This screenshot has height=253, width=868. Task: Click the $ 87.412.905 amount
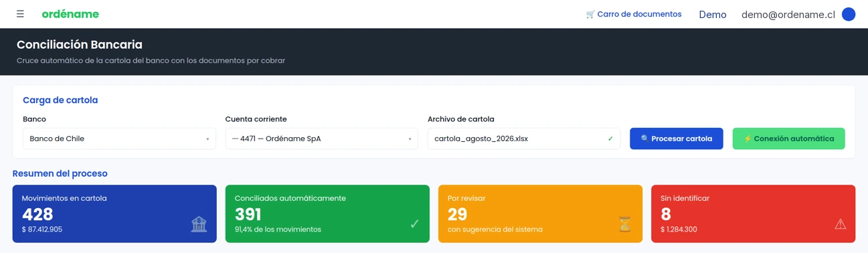(42, 230)
